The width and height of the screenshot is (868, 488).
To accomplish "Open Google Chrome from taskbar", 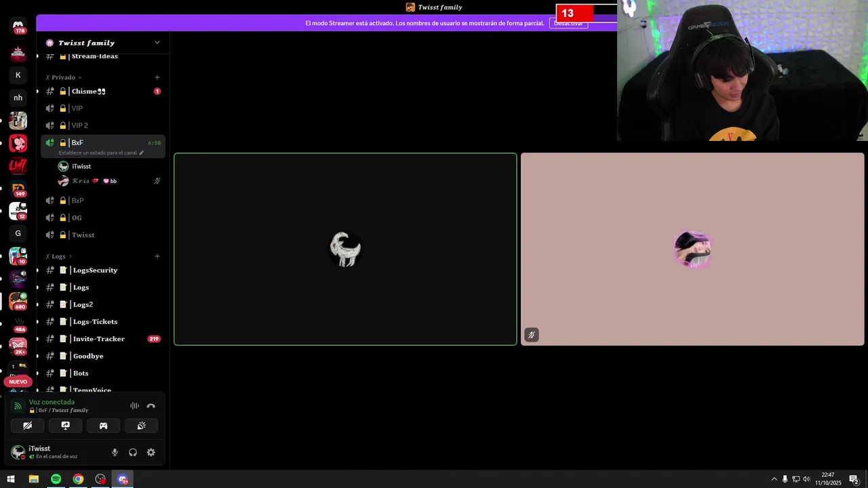I will (78, 479).
